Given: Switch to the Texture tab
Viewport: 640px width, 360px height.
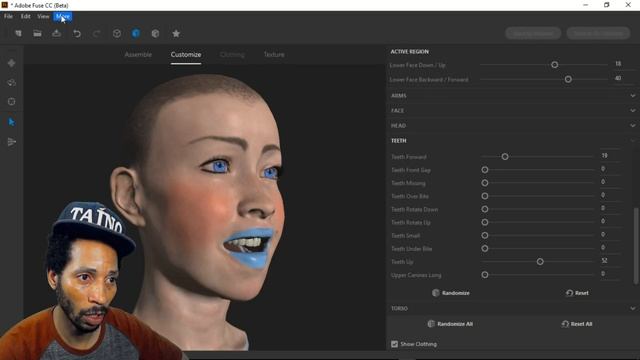Looking at the screenshot, I should click(x=273, y=54).
